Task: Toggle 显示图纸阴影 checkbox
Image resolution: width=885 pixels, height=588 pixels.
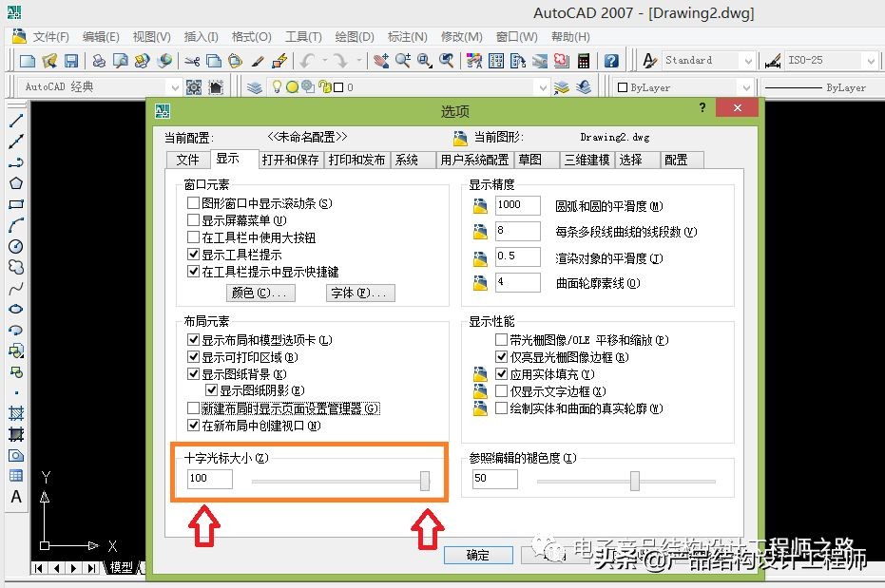Action: point(211,390)
